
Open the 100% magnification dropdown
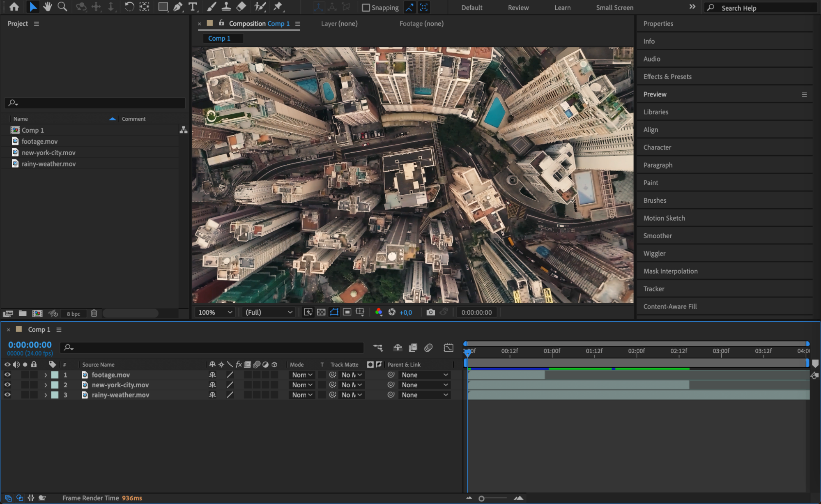pos(215,312)
